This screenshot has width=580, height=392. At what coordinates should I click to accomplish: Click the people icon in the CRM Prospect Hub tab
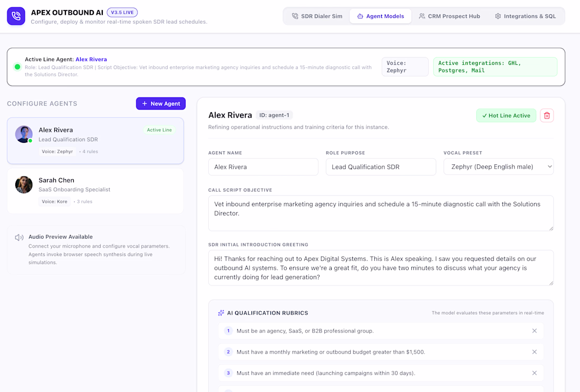[x=422, y=16]
